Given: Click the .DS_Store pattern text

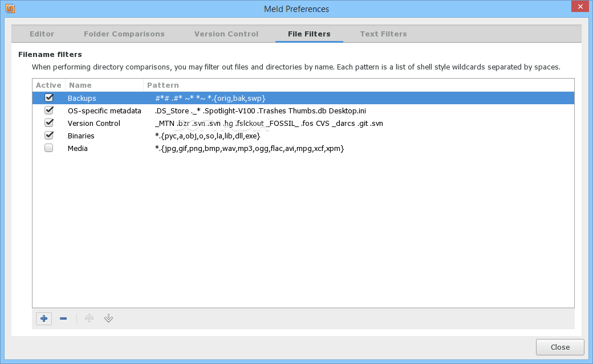Looking at the screenshot, I should [260, 111].
